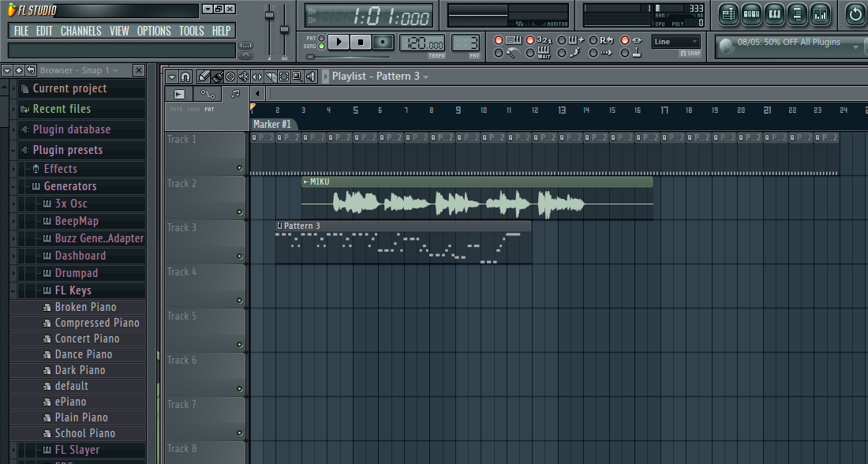Click the Playback speaker tool in playlist
Image resolution: width=868 pixels, height=464 pixels.
point(311,77)
